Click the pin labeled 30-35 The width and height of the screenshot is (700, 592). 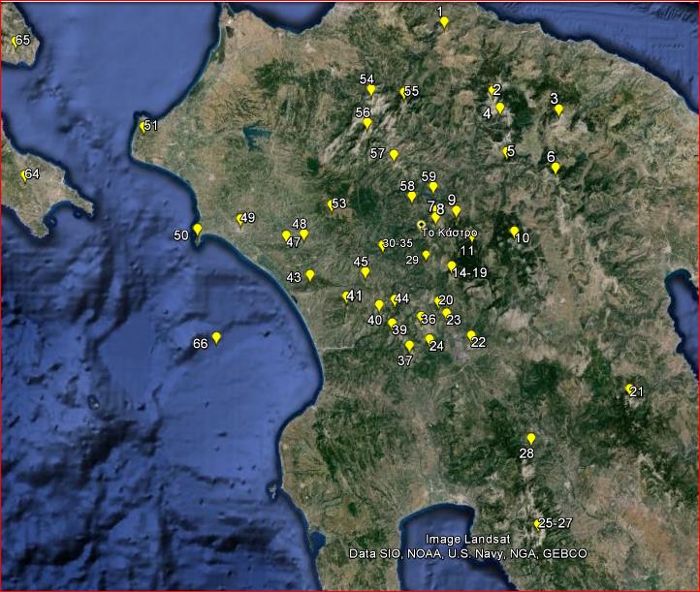381,246
